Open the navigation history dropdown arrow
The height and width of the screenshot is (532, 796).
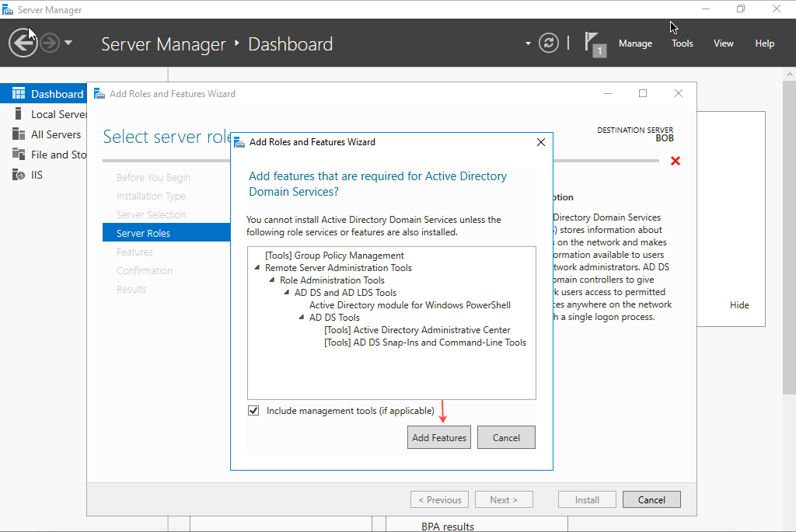pos(68,43)
